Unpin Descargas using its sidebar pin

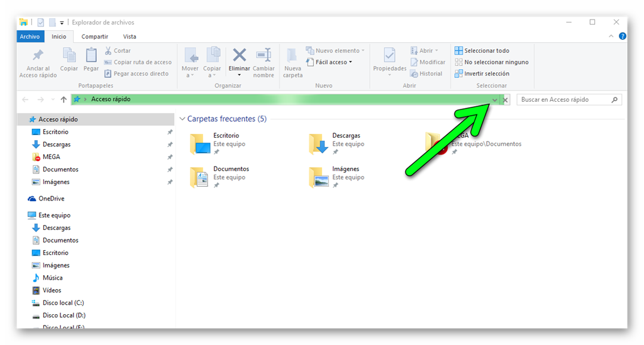click(170, 145)
